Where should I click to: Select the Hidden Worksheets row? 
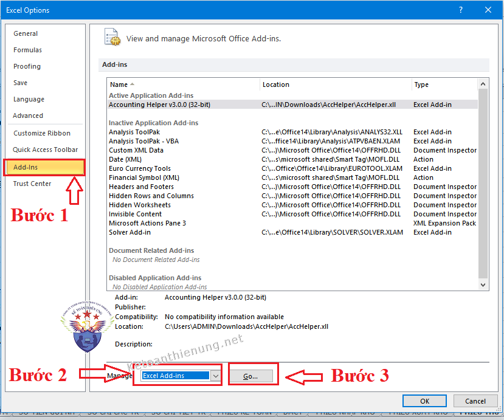click(x=292, y=205)
